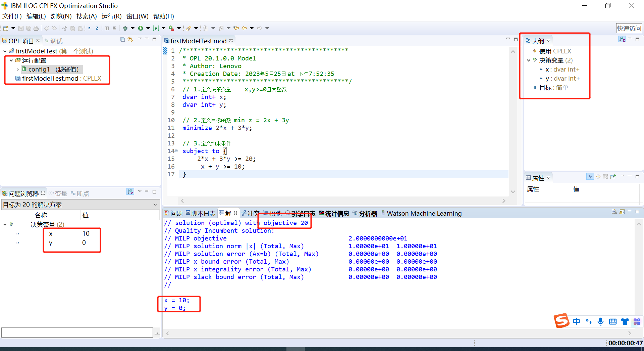The image size is (644, 351).
Task: Click the New file toolbar icon
Action: (6, 28)
